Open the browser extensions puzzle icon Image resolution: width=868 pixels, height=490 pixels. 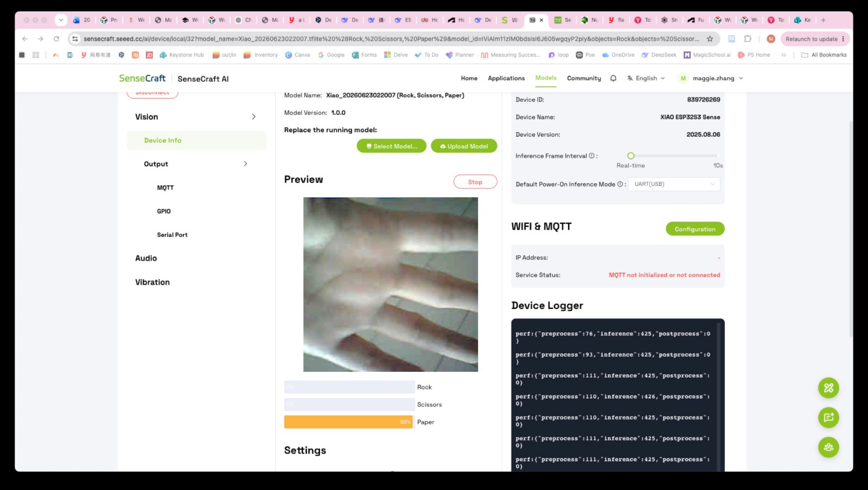pos(748,39)
